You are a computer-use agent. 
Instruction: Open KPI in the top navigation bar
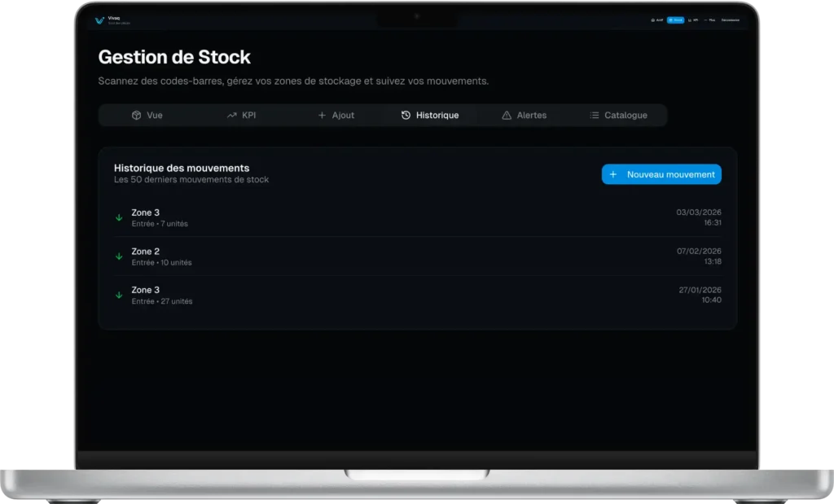coord(693,20)
